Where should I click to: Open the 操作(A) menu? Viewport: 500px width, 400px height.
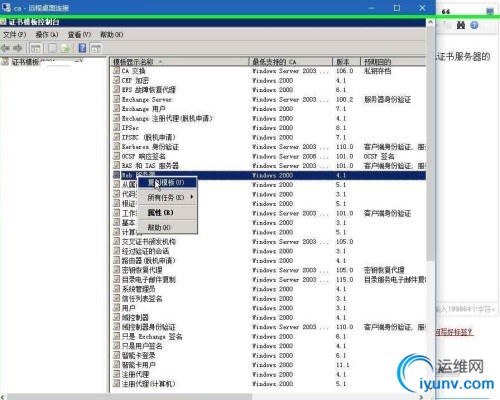tap(47, 35)
